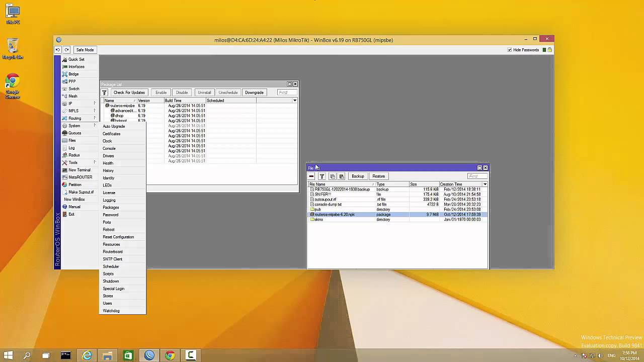Click the filter icon in Package List

[x=104, y=93]
